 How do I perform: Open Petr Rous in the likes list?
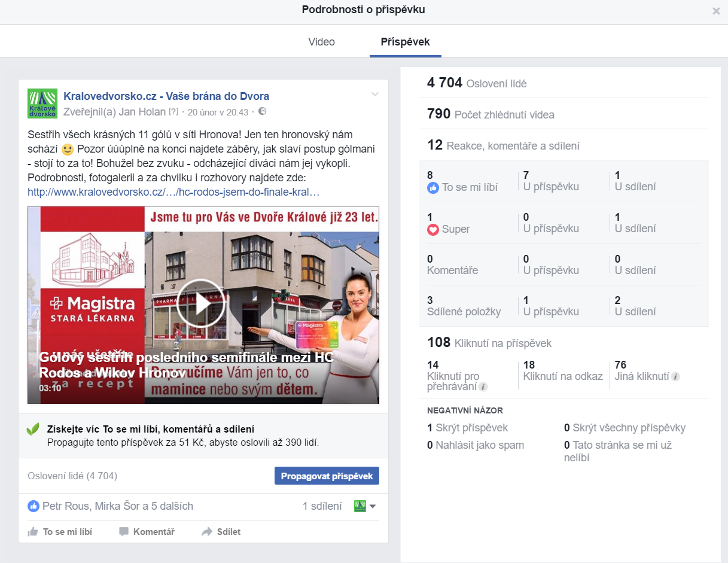click(66, 506)
